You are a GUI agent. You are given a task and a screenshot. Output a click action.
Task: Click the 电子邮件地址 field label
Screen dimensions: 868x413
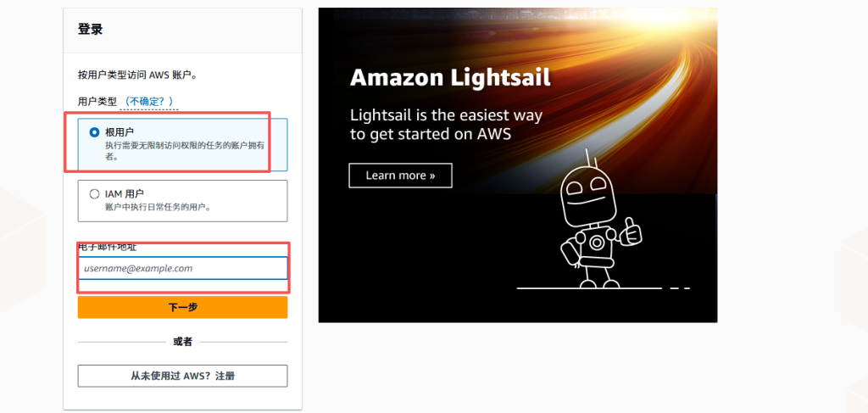click(108, 247)
